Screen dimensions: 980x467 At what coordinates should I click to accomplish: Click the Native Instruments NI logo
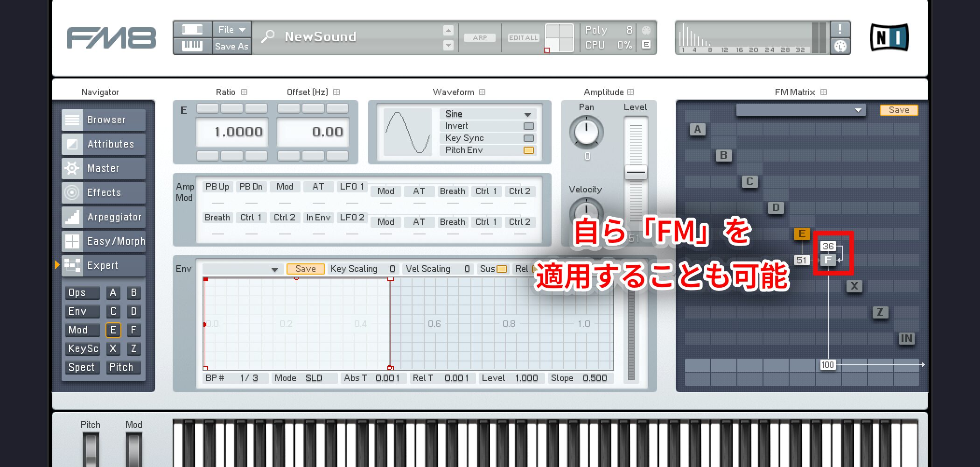[x=889, y=37]
